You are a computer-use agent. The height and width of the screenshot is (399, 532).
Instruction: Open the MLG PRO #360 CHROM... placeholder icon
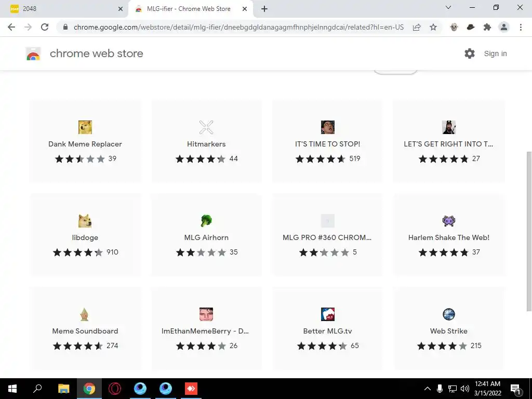(327, 221)
